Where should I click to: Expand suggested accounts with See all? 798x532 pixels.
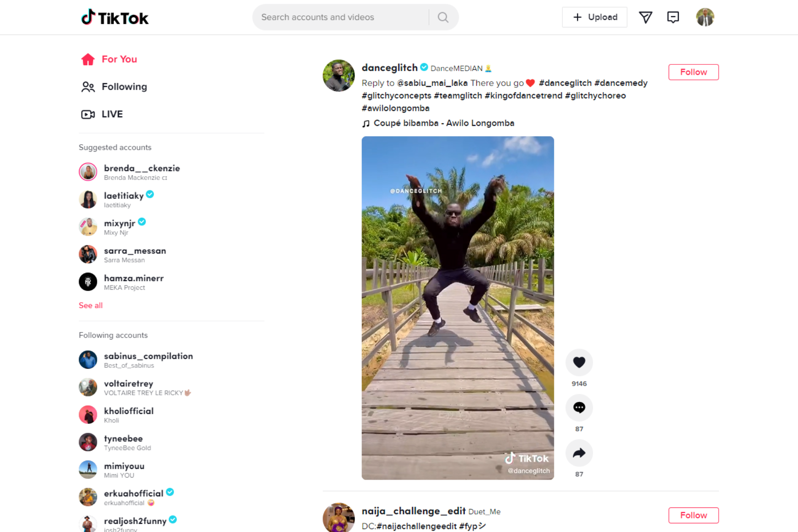click(x=91, y=305)
